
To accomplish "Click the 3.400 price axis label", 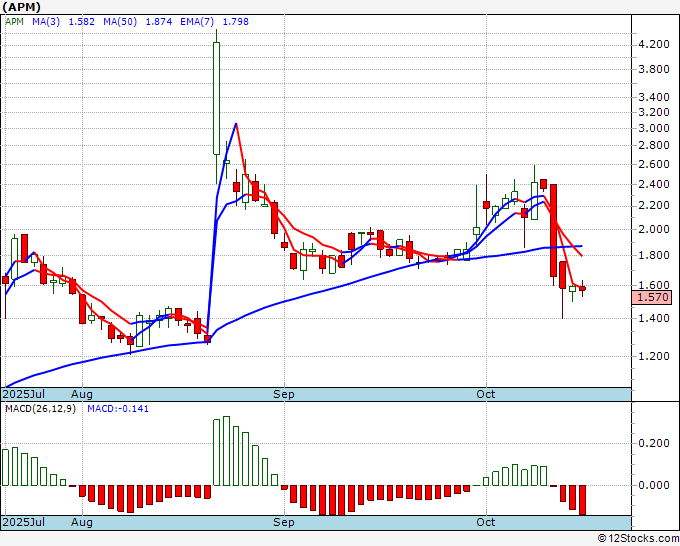I will (654, 97).
